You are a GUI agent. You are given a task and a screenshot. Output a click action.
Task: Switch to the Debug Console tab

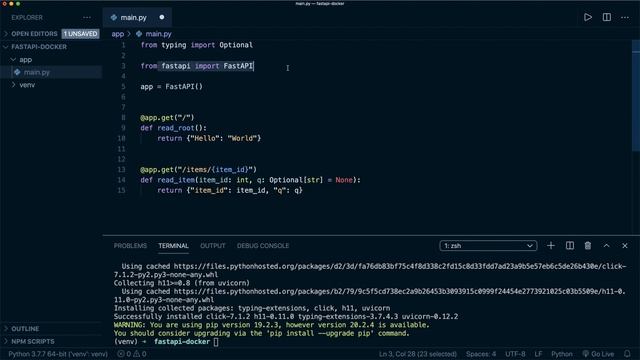pyautogui.click(x=263, y=246)
